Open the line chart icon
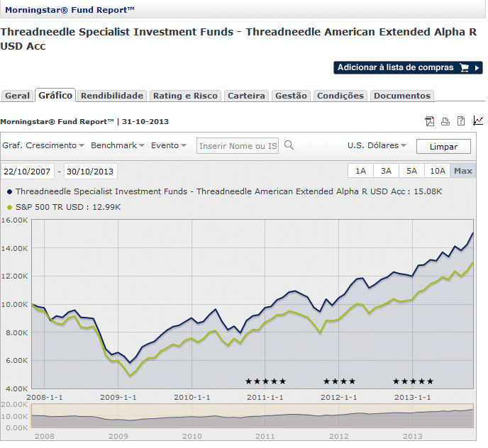 pyautogui.click(x=478, y=121)
